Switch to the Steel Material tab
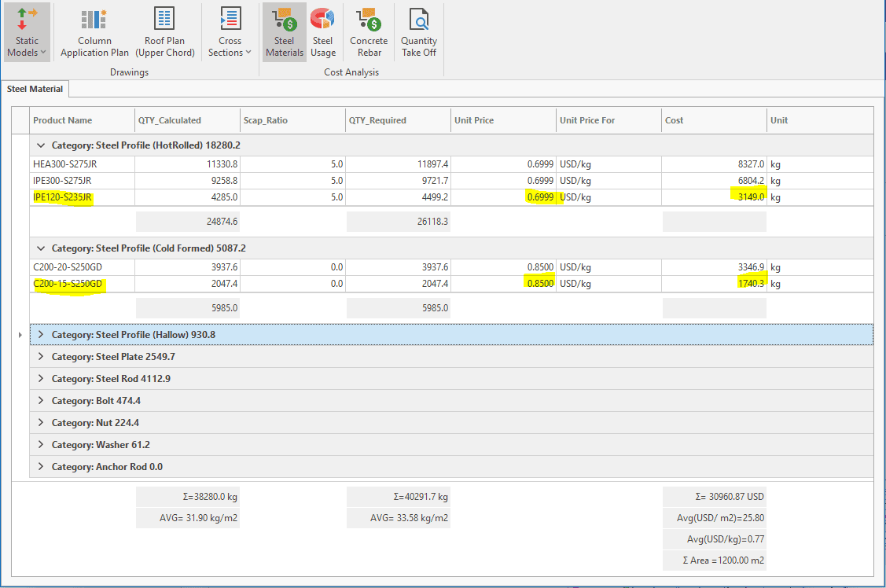The height and width of the screenshot is (588, 886). (35, 90)
